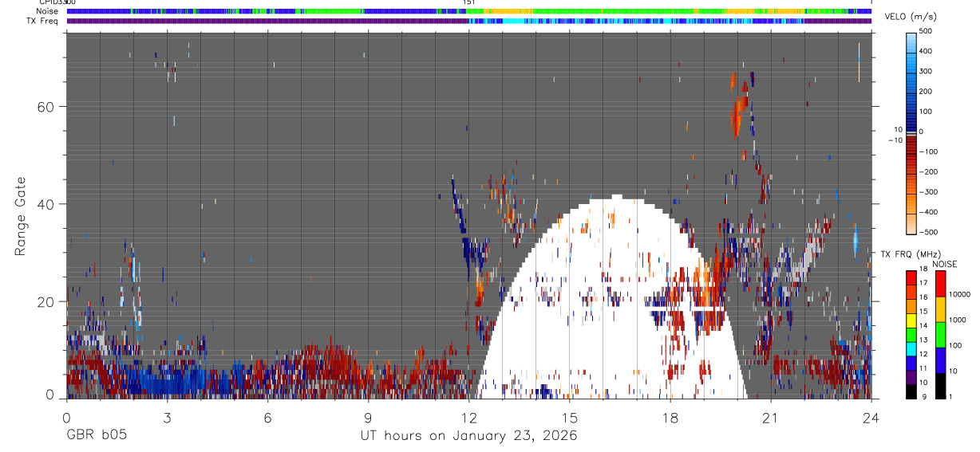Click the red top segment of the TX FRQ color bar
Viewport: 980px width, 452px height.
pos(912,278)
